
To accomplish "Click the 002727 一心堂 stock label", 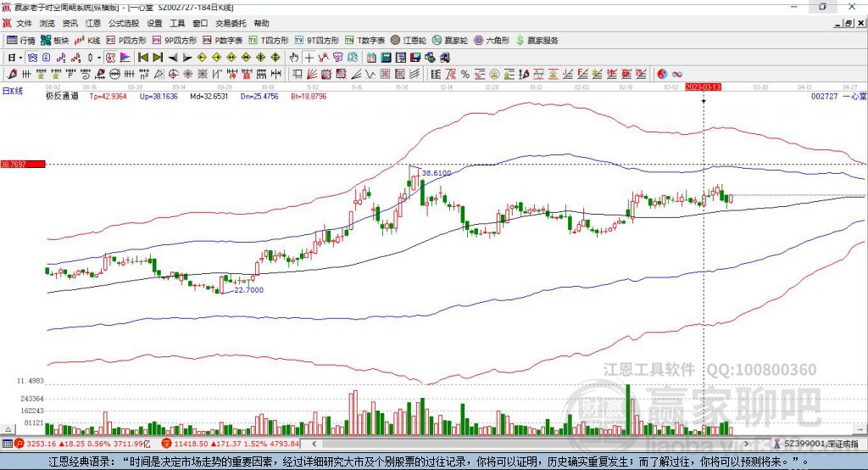I will tap(838, 96).
